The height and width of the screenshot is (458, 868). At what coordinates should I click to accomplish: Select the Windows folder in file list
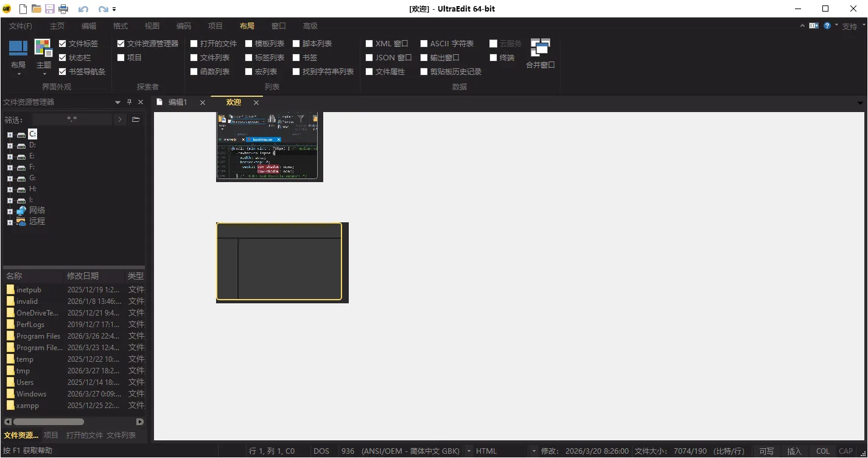point(31,394)
